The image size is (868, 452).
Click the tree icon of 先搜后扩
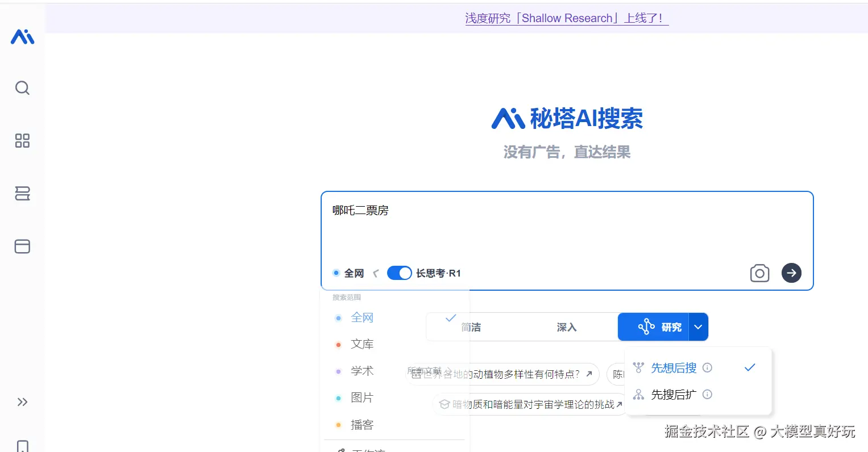[638, 395]
